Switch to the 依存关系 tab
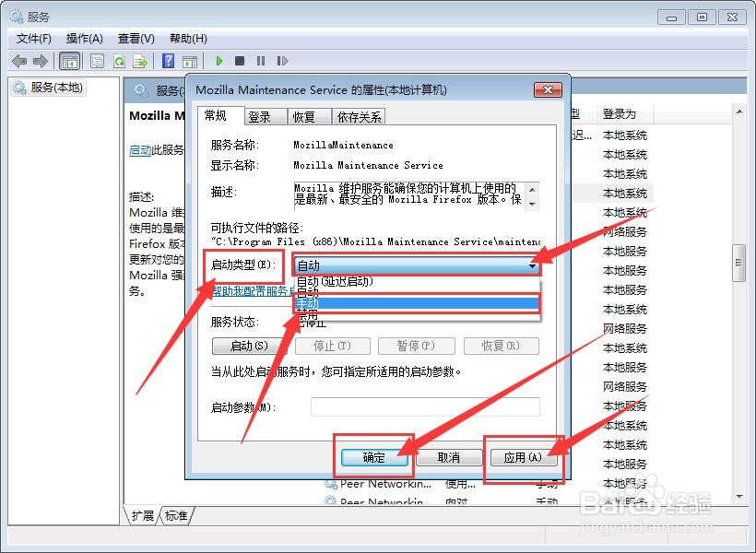756x553 pixels. pyautogui.click(x=359, y=117)
